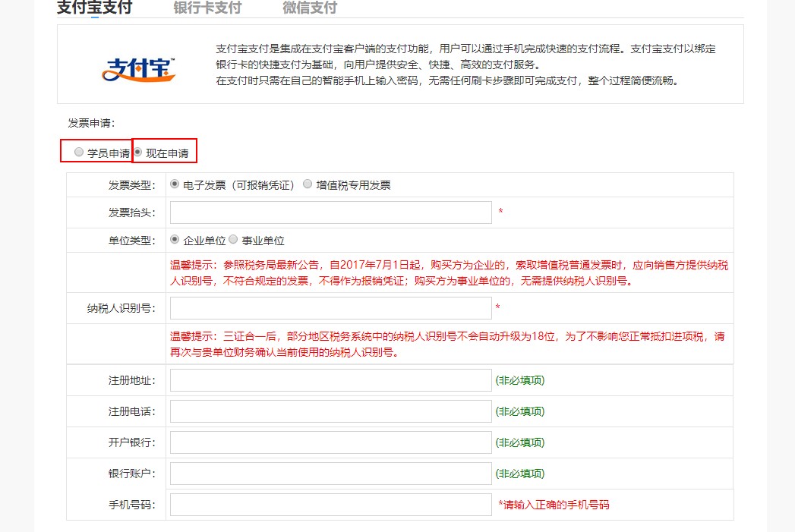Choose 增值税专用发票 invoice type
Screen dimensions: 795x532
(308, 184)
